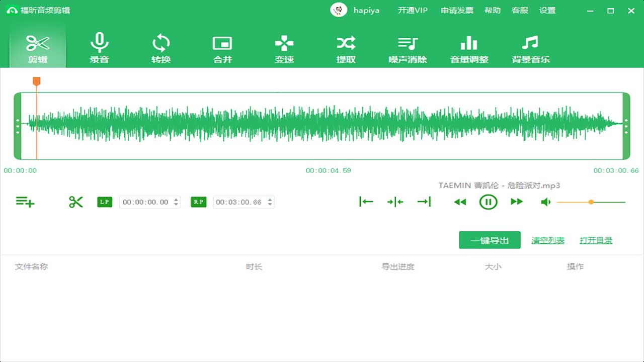
Task: Export with the 一键导出 button
Action: (x=489, y=240)
